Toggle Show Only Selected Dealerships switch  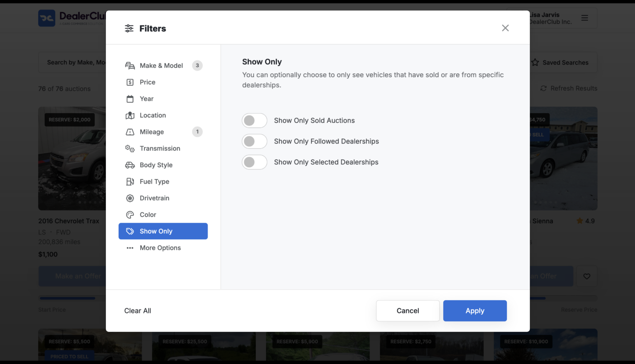[x=254, y=162]
